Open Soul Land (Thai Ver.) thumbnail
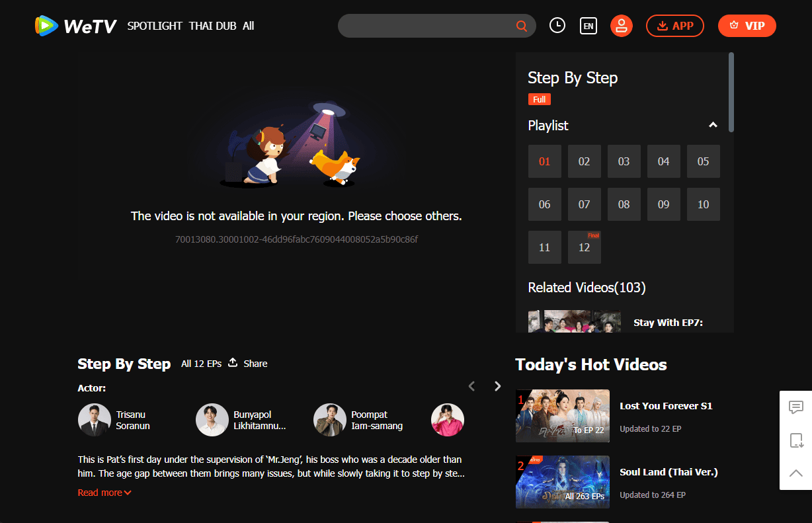The height and width of the screenshot is (523, 812). pyautogui.click(x=563, y=482)
